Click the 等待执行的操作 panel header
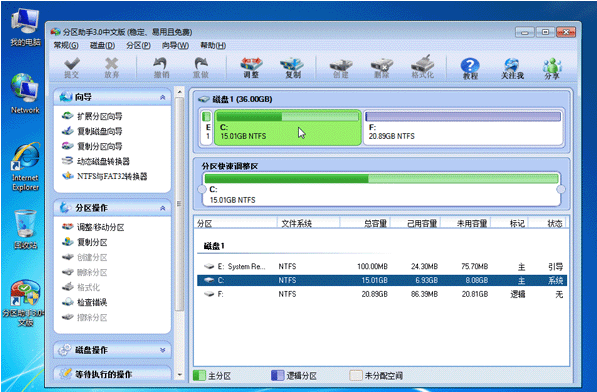This screenshot has width=597, height=392. (112, 374)
